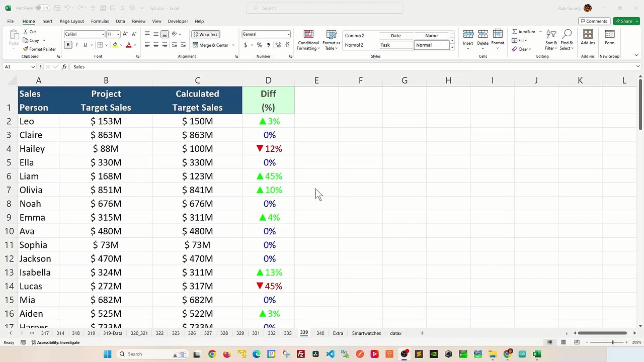Click Align Right icon

(165, 45)
